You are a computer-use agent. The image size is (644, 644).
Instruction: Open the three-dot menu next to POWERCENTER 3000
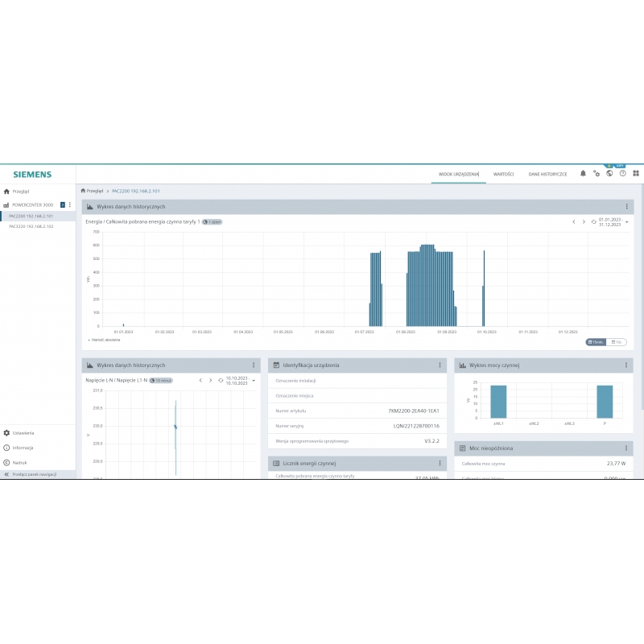(x=70, y=205)
